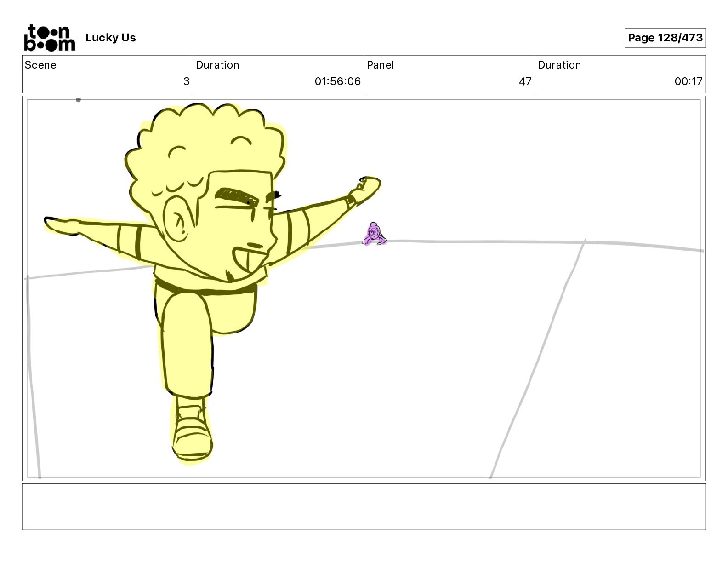This screenshot has height=563, width=728.
Task: Click the 'Lucky Us' project title
Action: [111, 38]
